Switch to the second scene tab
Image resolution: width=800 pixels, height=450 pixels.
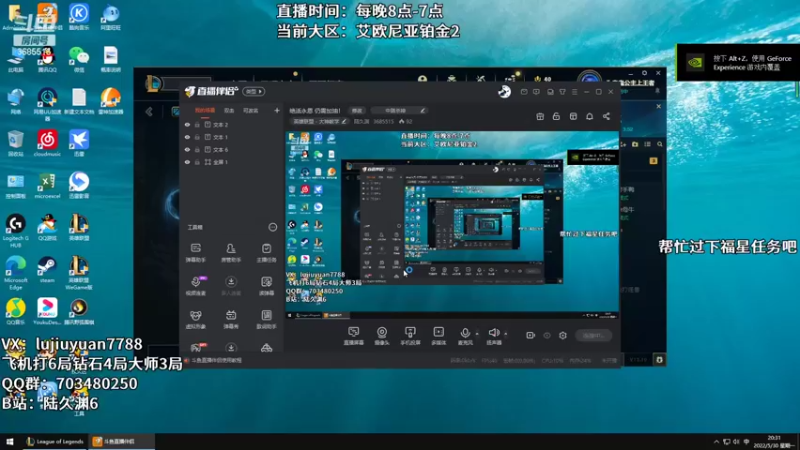coord(229,110)
